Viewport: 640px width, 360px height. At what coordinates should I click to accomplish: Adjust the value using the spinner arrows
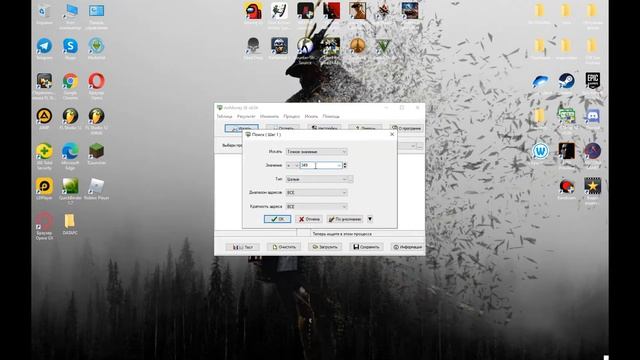tap(345, 165)
